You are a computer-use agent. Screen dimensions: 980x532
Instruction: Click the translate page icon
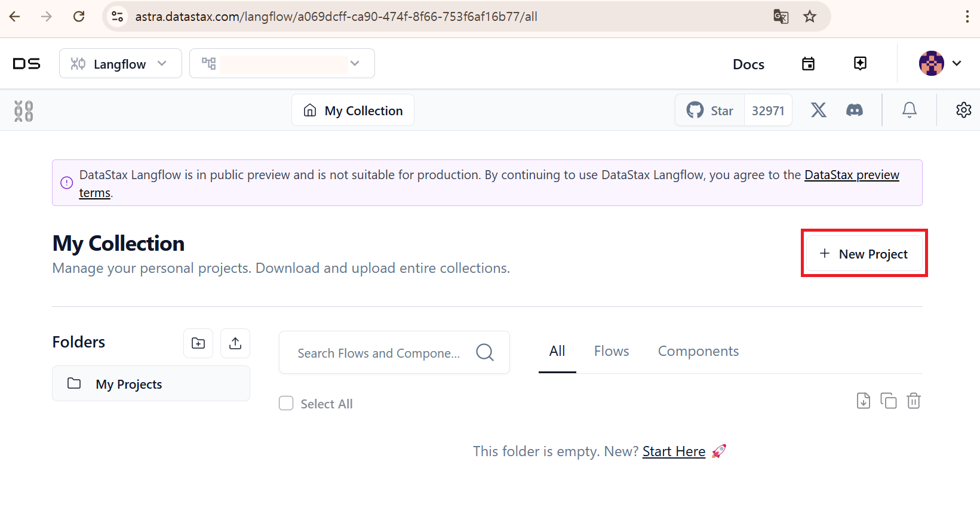point(781,16)
